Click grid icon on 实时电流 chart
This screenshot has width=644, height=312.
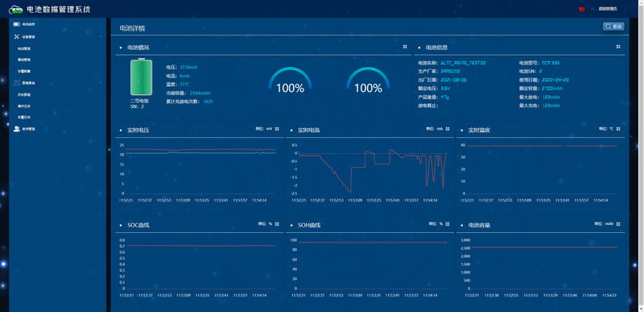pyautogui.click(x=448, y=129)
